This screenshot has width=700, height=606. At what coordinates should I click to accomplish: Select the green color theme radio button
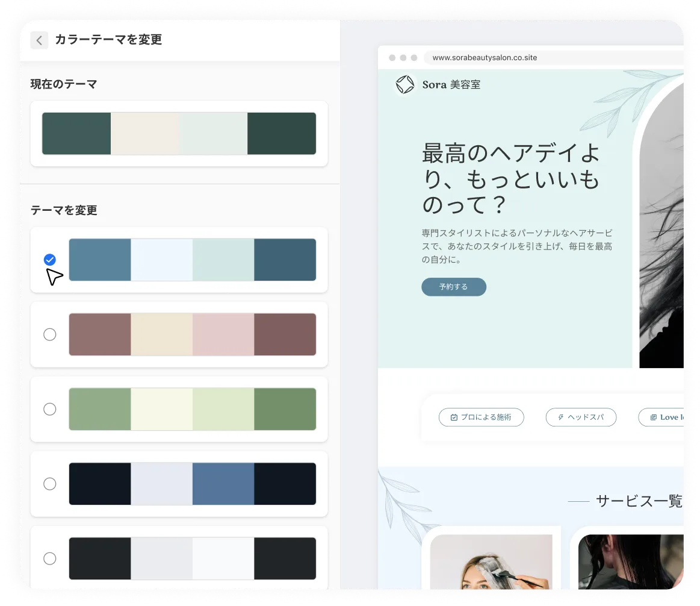pos(50,409)
